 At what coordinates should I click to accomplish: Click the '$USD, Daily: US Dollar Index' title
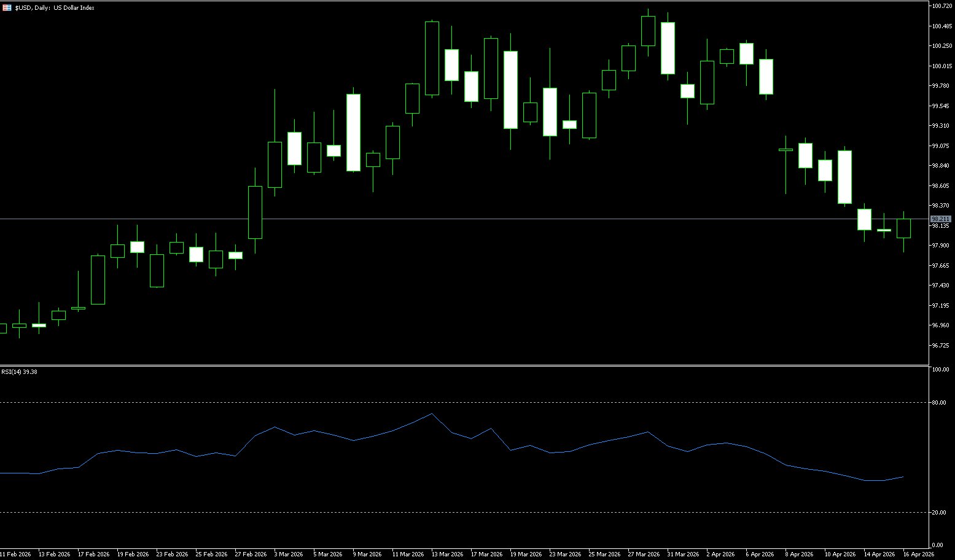point(55,8)
